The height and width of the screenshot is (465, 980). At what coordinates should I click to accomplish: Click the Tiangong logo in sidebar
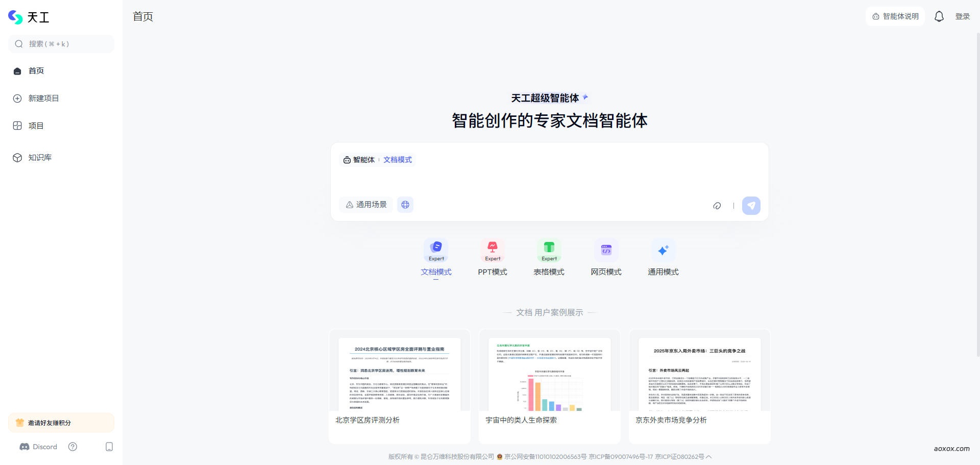click(x=29, y=17)
